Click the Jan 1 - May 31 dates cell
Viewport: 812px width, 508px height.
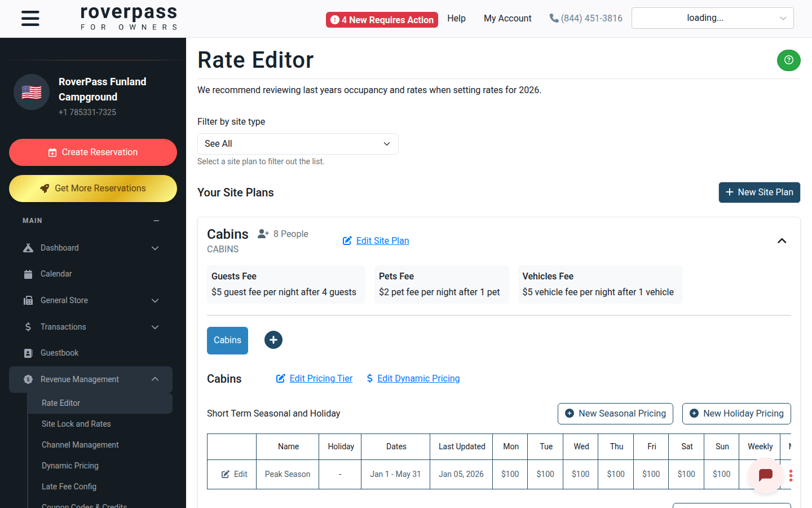point(395,474)
